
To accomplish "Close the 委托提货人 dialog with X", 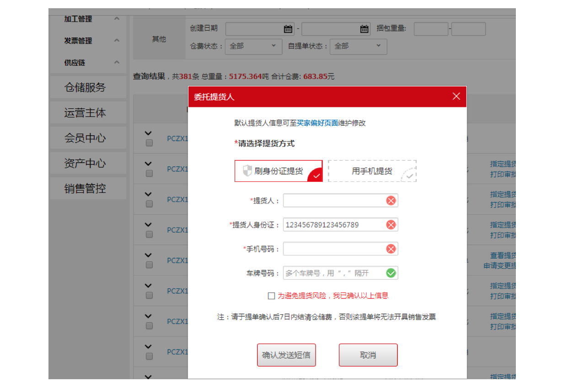I will 456,96.
